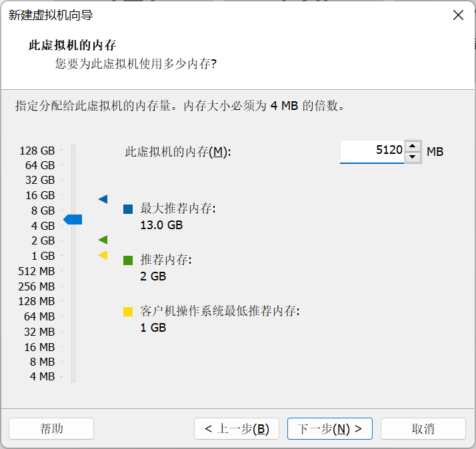Click the green recommended memory arrow marker
This screenshot has height=449, width=476.
[103, 240]
